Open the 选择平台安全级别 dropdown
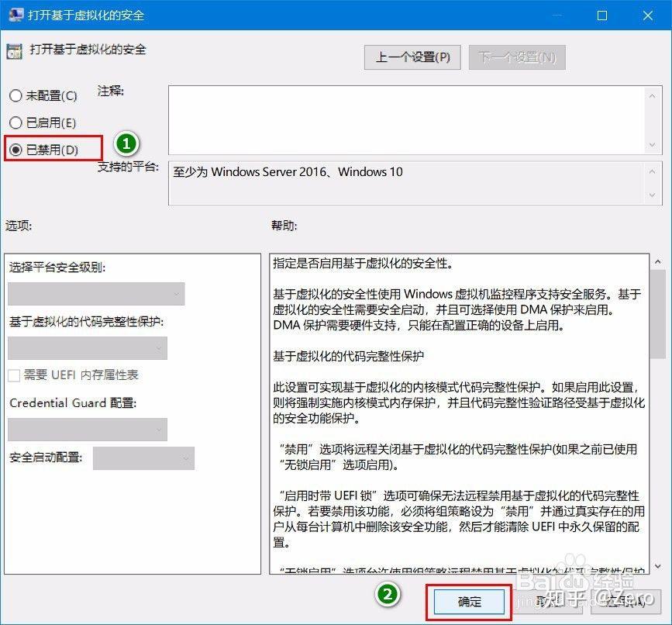This screenshot has height=625, width=672. point(96,294)
